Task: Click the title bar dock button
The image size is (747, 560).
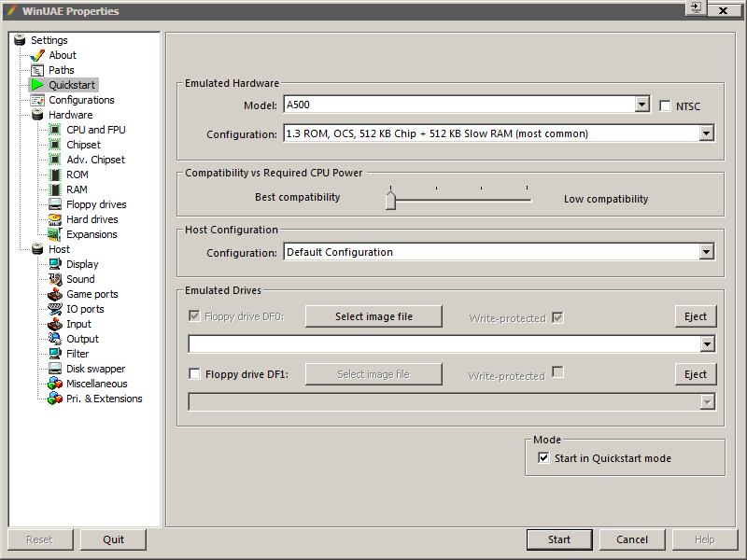Action: coord(696,8)
